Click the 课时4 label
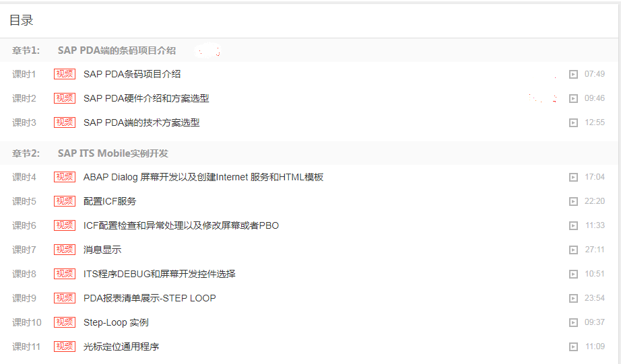The height and width of the screenshot is (364, 621). click(x=24, y=177)
